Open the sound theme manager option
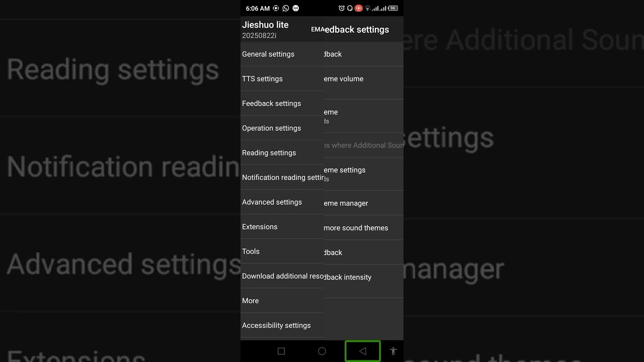This screenshot has width=644, height=362. pos(363,203)
